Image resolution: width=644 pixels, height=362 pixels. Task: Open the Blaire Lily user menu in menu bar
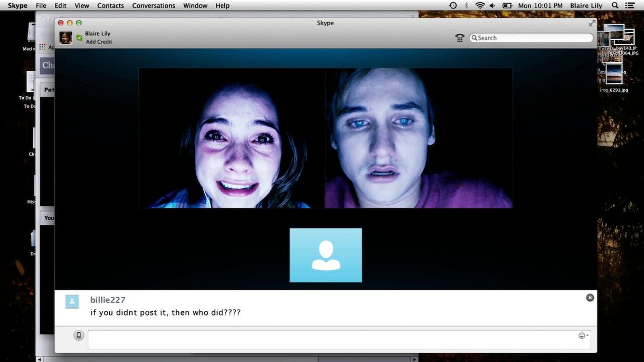[x=586, y=5]
